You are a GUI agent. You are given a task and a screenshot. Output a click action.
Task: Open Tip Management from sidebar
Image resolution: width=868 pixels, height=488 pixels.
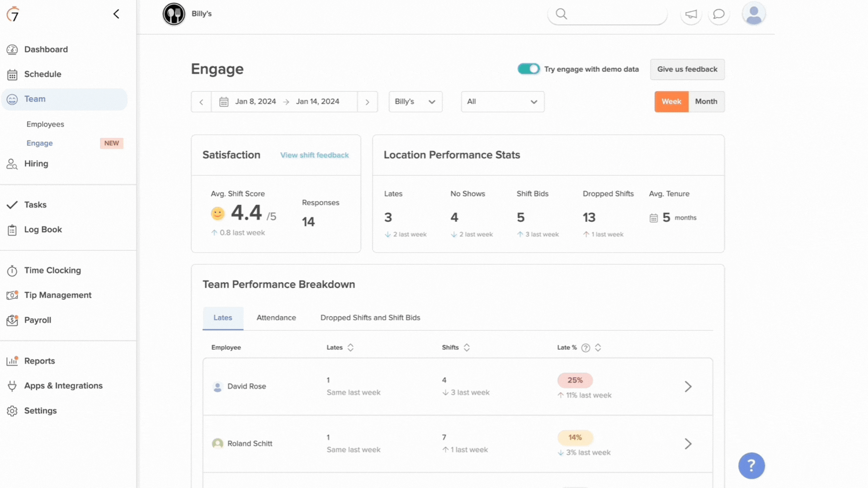coord(57,295)
